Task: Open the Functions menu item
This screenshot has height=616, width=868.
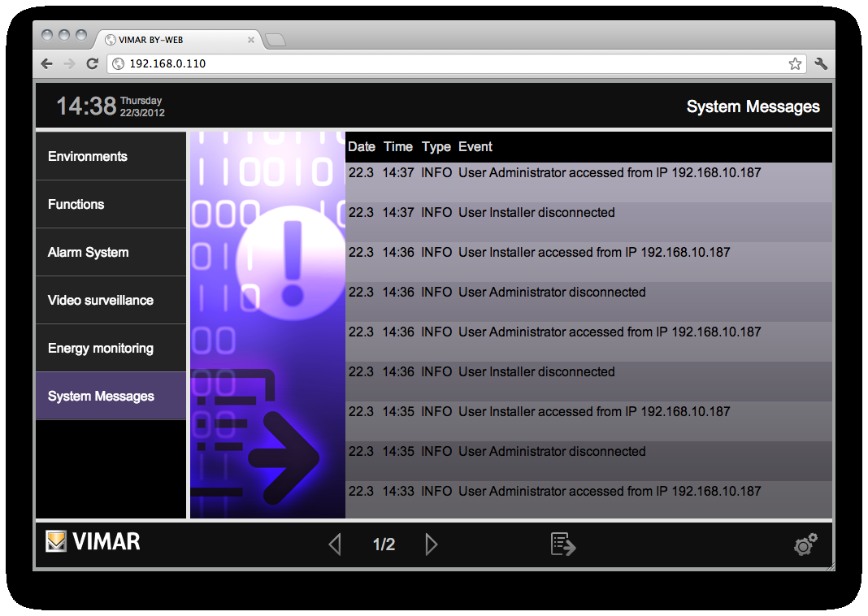Action: tap(111, 204)
